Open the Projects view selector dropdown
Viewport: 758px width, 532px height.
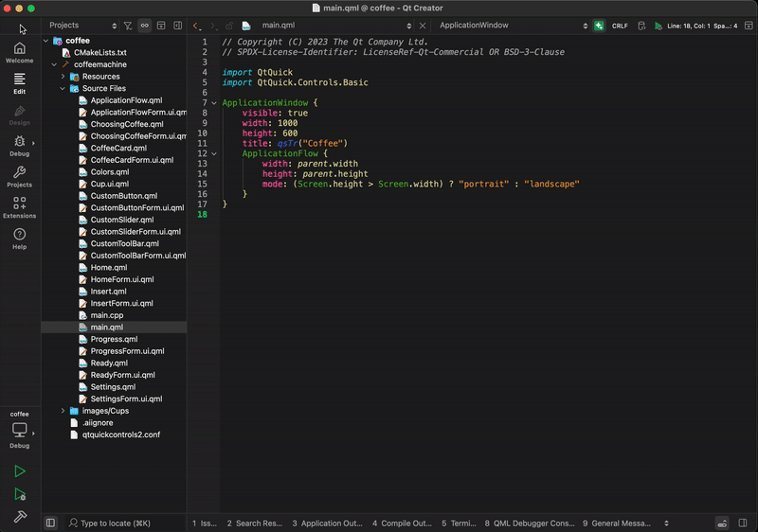[x=81, y=26]
